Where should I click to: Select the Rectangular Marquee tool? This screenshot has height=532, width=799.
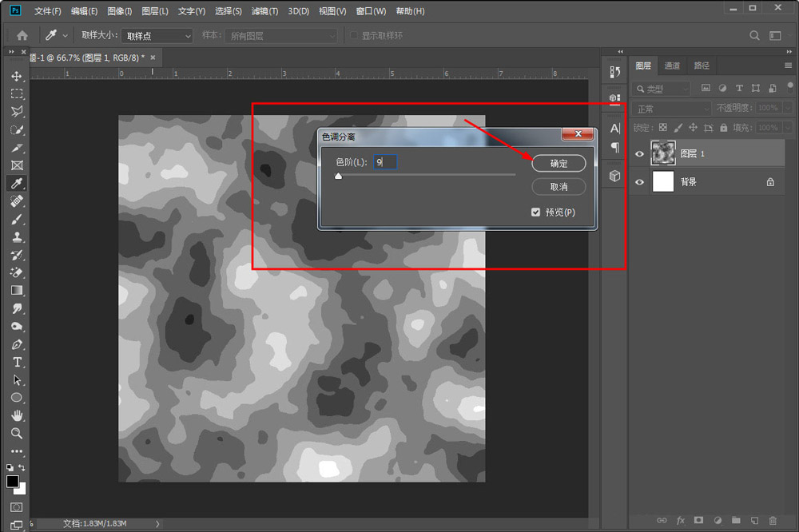tap(17, 93)
